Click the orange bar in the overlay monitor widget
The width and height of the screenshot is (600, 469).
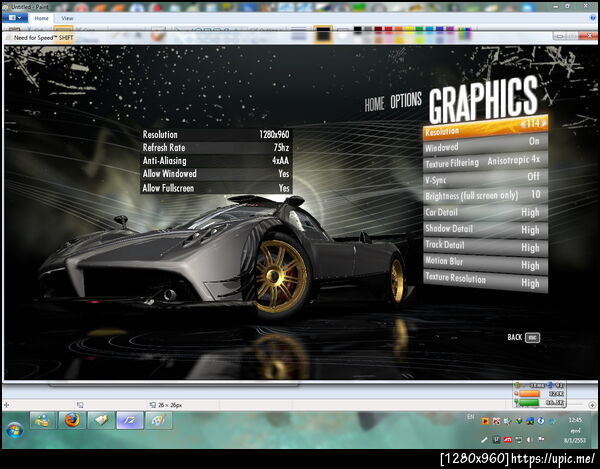pos(529,394)
